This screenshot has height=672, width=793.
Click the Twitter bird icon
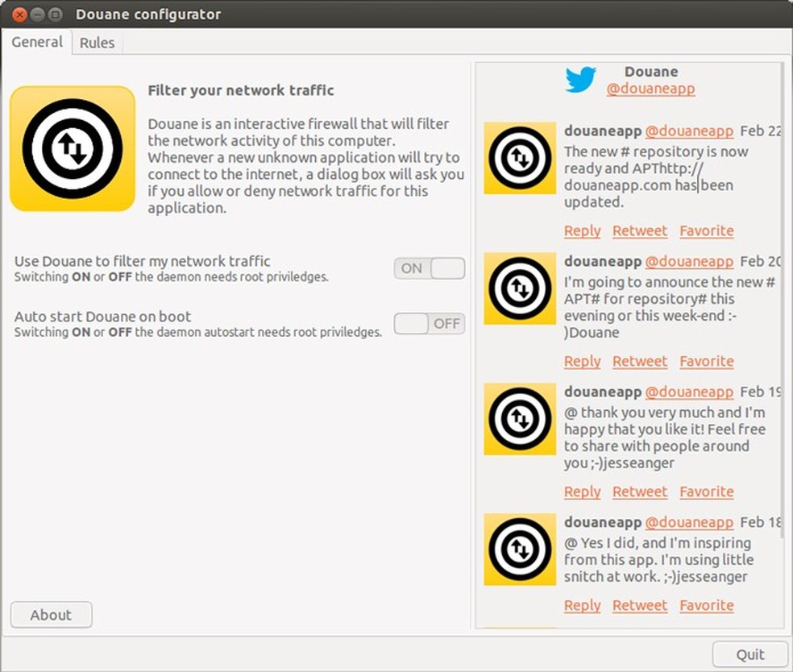pyautogui.click(x=580, y=80)
